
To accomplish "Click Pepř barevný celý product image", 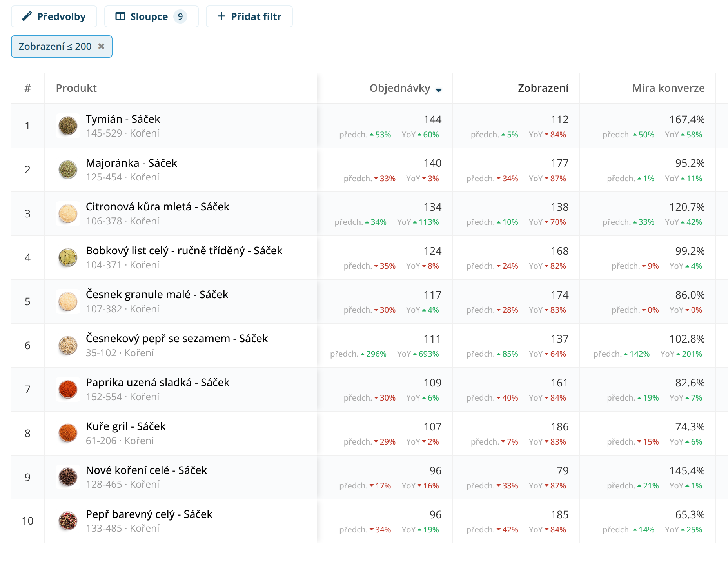I will point(68,521).
